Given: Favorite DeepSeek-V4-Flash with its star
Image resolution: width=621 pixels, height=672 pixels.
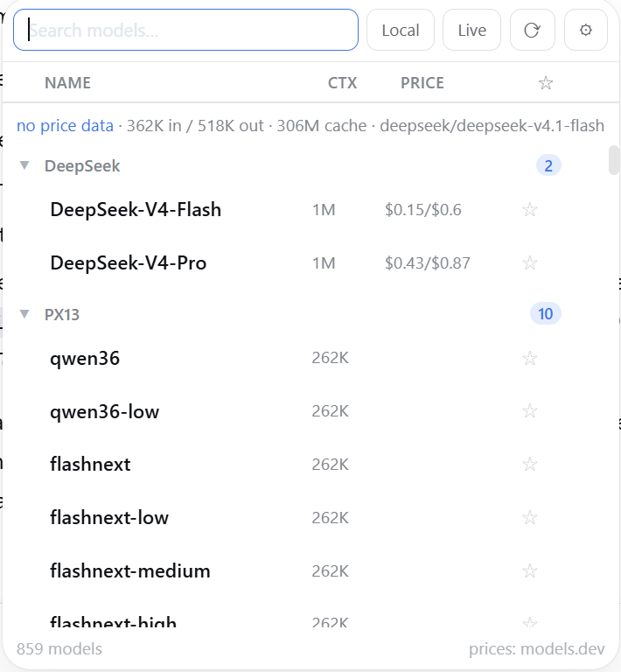Looking at the screenshot, I should click(530, 210).
